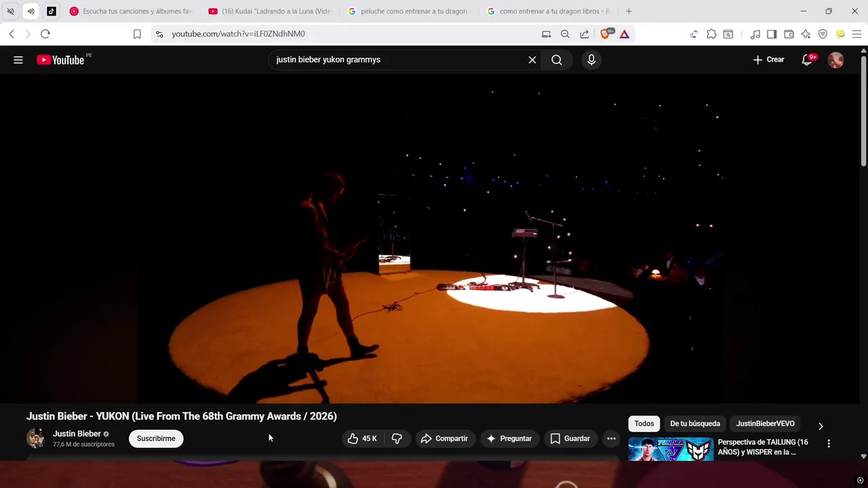Screen dimensions: 868x488
Task: Click the video title 'Justin Bieber - YUKON'
Action: pos(182,416)
